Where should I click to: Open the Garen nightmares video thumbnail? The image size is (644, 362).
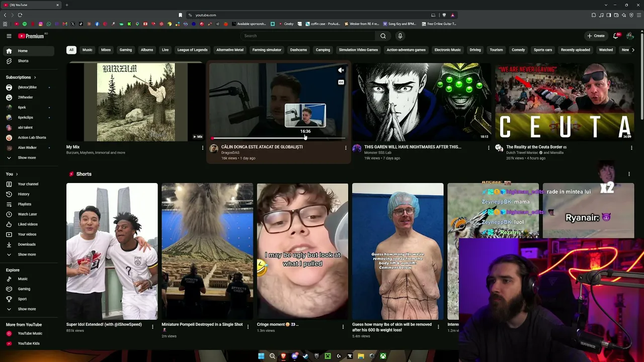click(x=421, y=102)
